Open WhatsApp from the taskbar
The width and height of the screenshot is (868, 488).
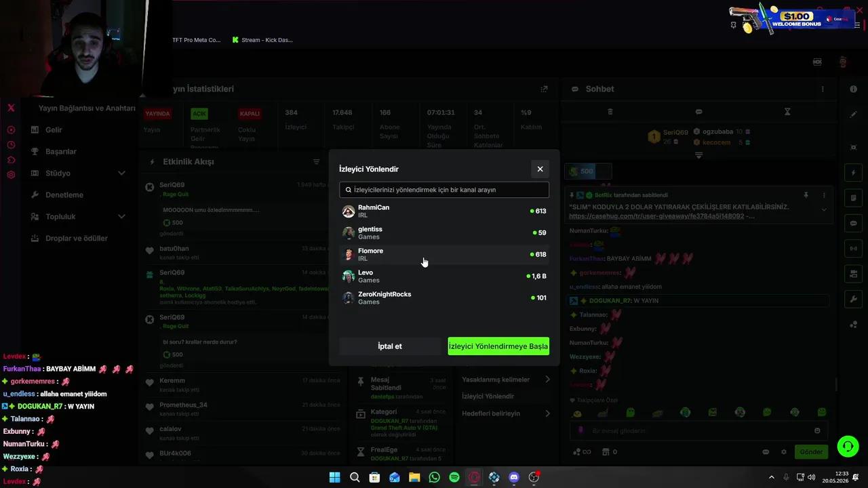[435, 477]
